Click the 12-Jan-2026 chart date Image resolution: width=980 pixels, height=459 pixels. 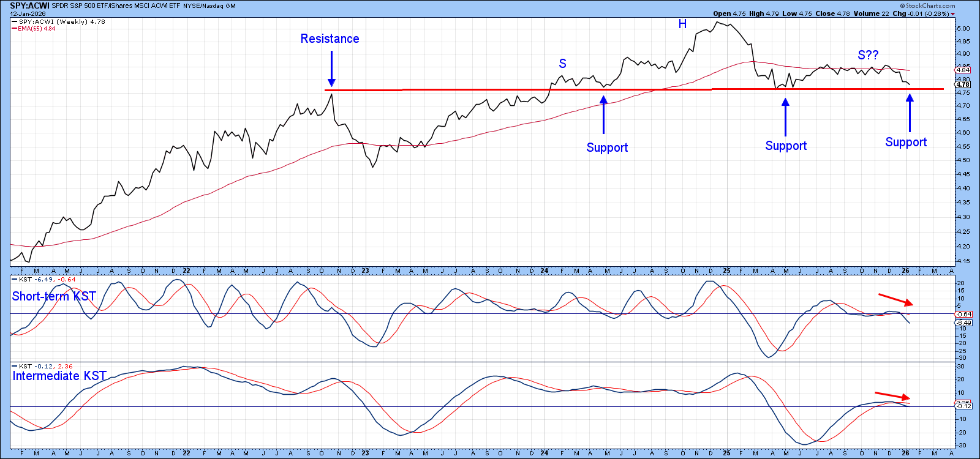[28, 13]
